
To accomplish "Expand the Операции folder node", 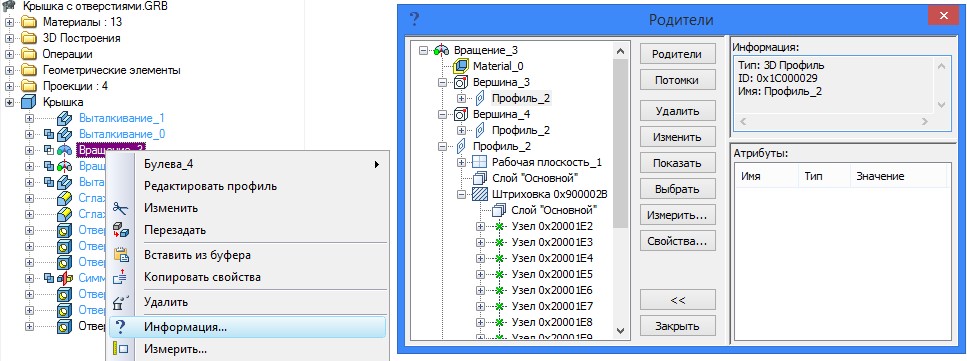I will (9, 54).
